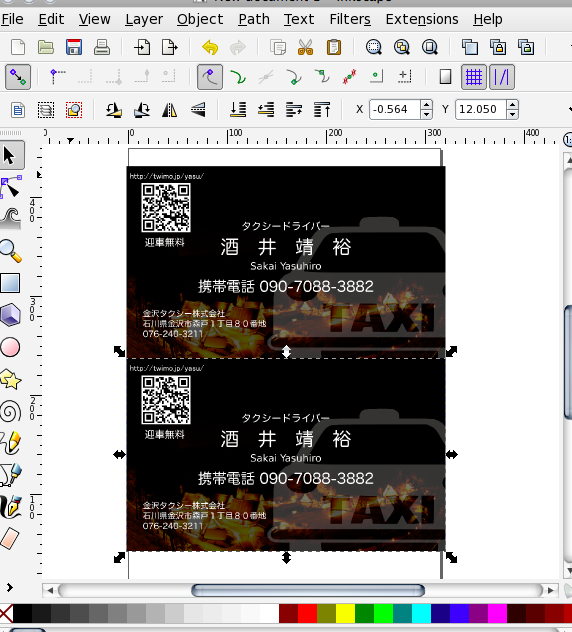Click the Open folder icon

tap(46, 47)
